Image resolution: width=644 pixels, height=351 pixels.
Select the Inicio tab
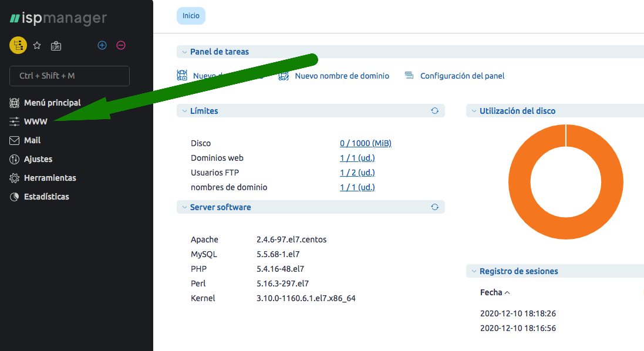coord(191,16)
